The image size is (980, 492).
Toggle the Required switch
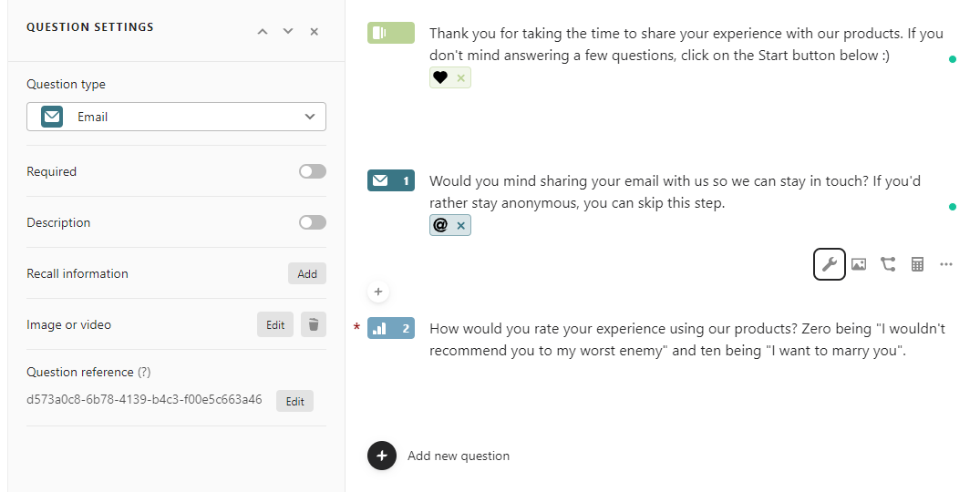pyautogui.click(x=312, y=171)
